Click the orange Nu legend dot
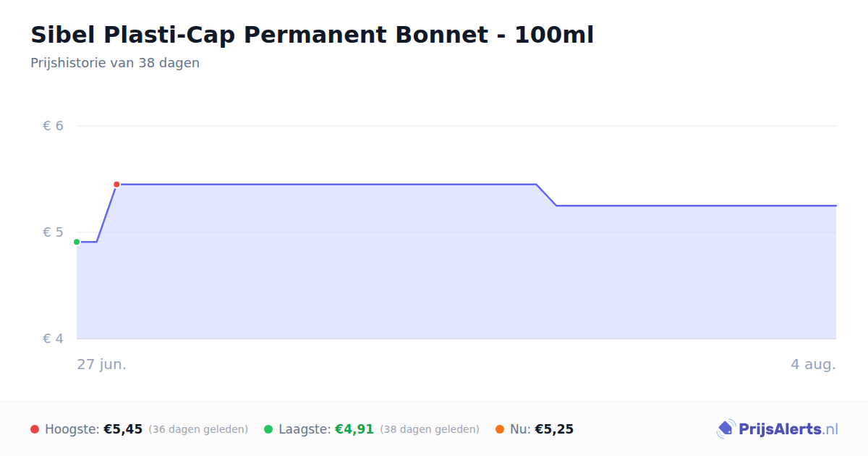 pos(500,429)
